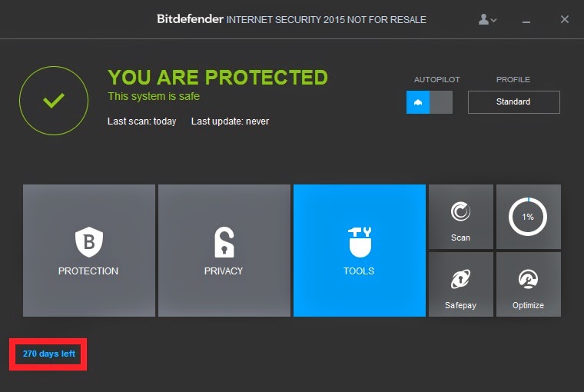Run the Optimize tool
This screenshot has height=392, width=584.
pos(529,284)
